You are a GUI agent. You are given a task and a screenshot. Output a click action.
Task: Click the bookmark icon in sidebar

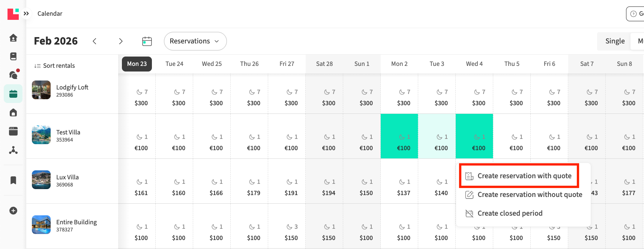pyautogui.click(x=13, y=180)
